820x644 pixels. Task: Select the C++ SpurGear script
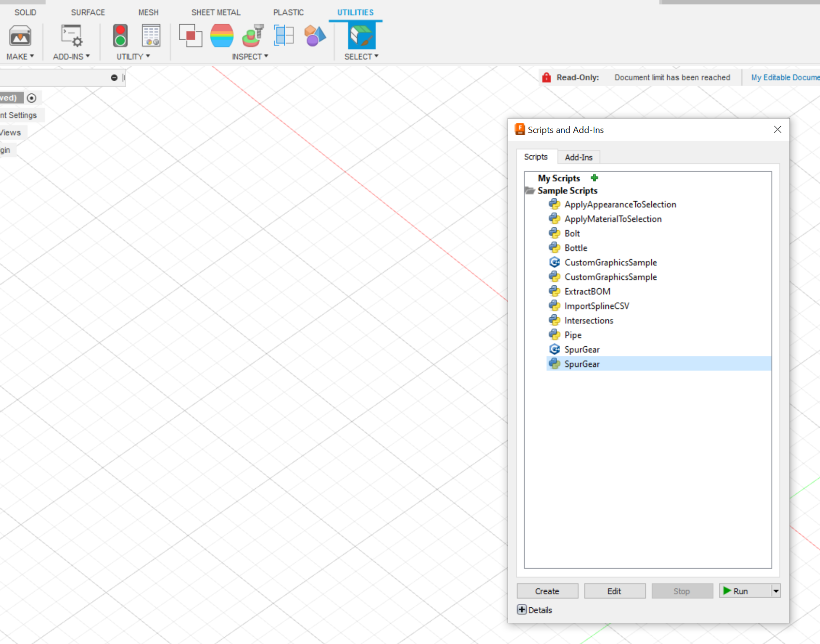(582, 350)
